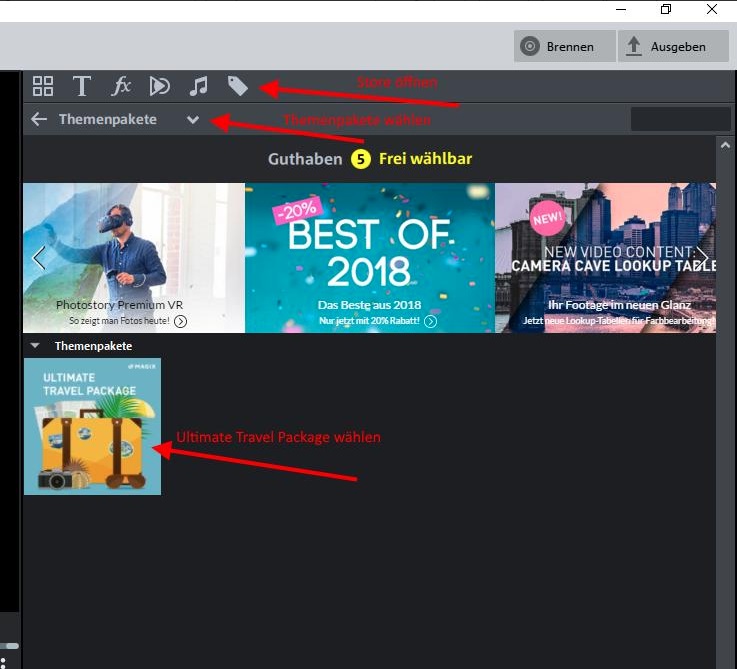Click the store search field
Screen dimensions: 737x669
[681, 118]
